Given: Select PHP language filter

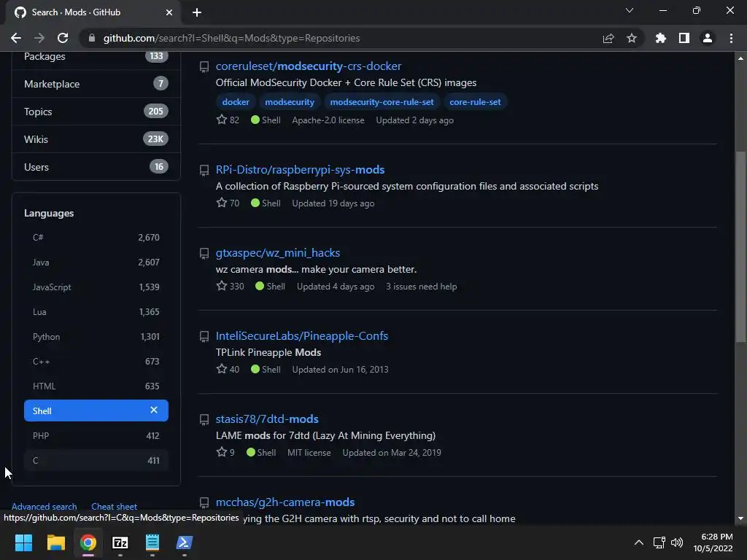Looking at the screenshot, I should (x=96, y=435).
